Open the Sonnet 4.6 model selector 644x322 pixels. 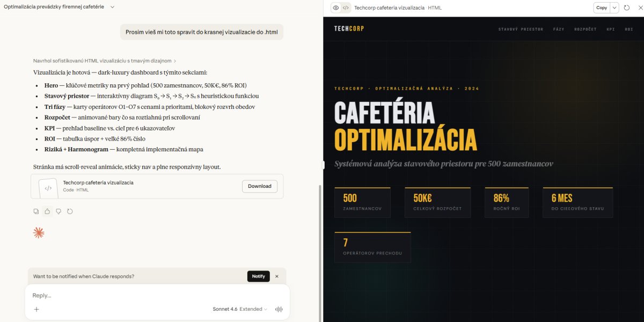[239, 309]
